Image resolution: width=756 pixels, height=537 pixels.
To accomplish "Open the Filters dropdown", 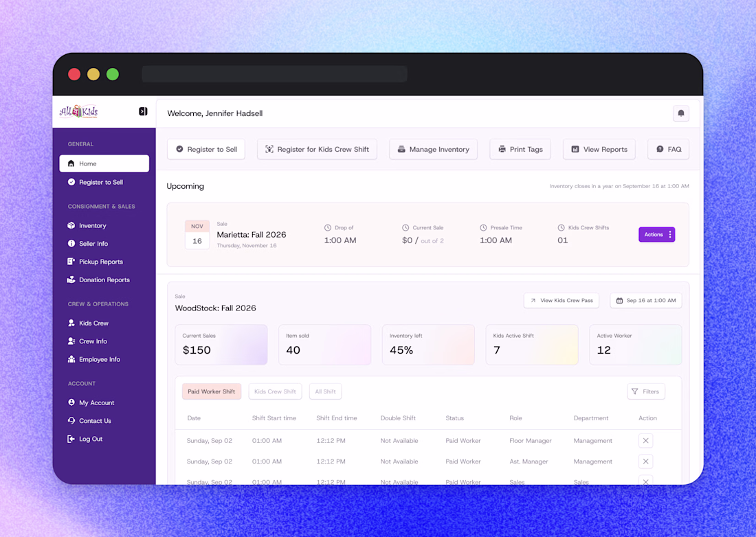I will click(646, 391).
